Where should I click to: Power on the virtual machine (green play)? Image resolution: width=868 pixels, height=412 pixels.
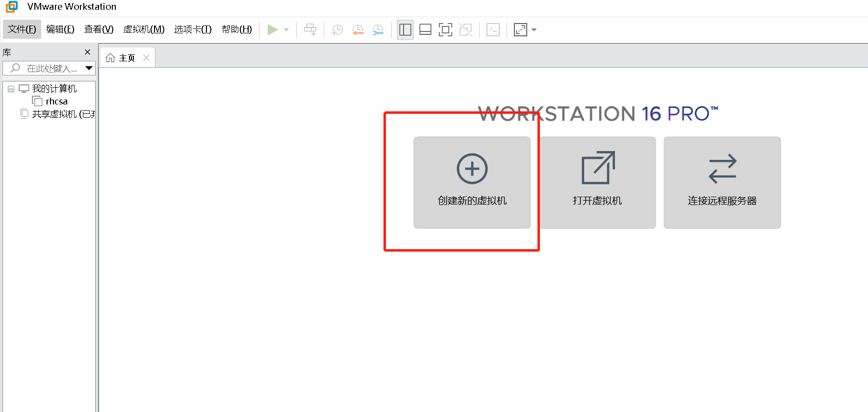coord(273,30)
